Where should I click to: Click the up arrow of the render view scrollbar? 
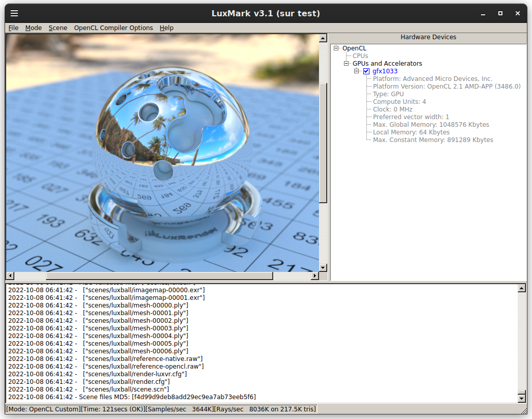323,37
